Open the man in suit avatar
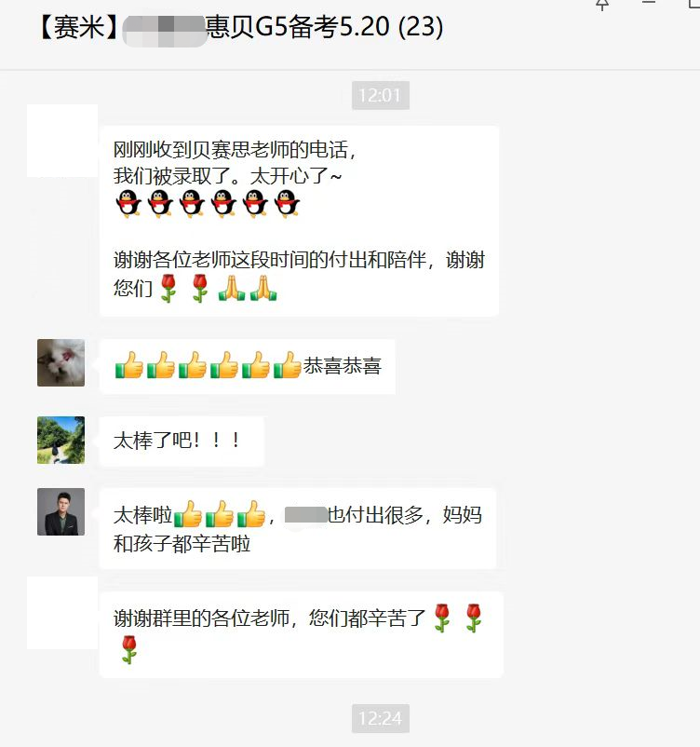 61,511
